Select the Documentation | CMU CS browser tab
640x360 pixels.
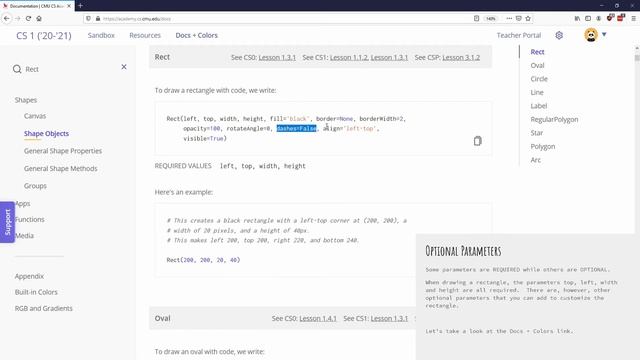point(37,6)
